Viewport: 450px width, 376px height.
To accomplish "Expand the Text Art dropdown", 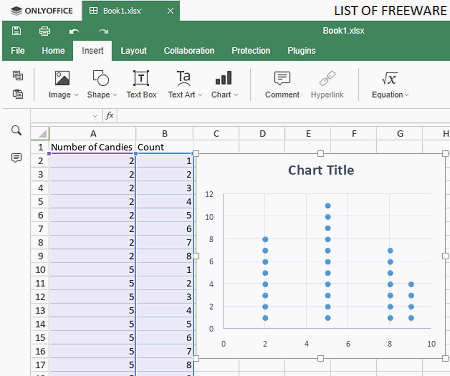I will tap(200, 95).
